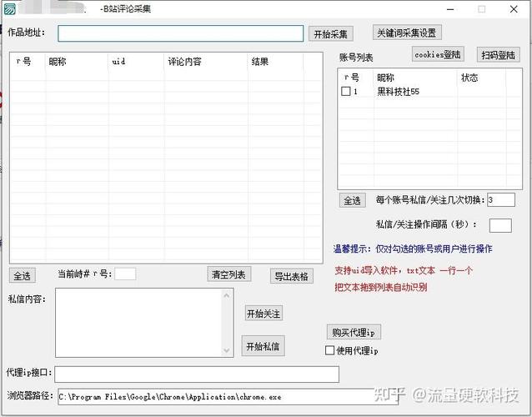Check the account row 1 checkbox
The width and height of the screenshot is (532, 417).
tap(346, 91)
